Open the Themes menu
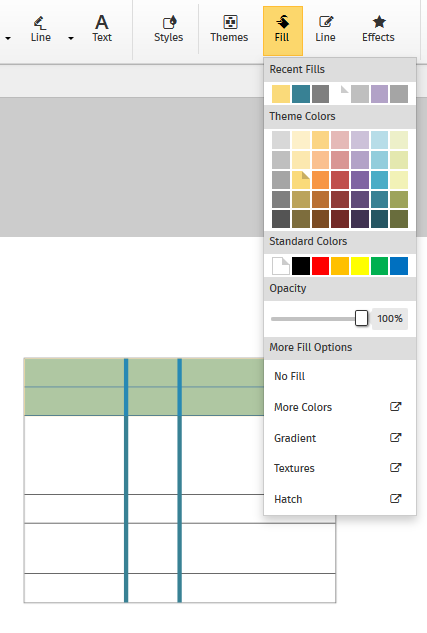This screenshot has height=633, width=427. coord(229,29)
